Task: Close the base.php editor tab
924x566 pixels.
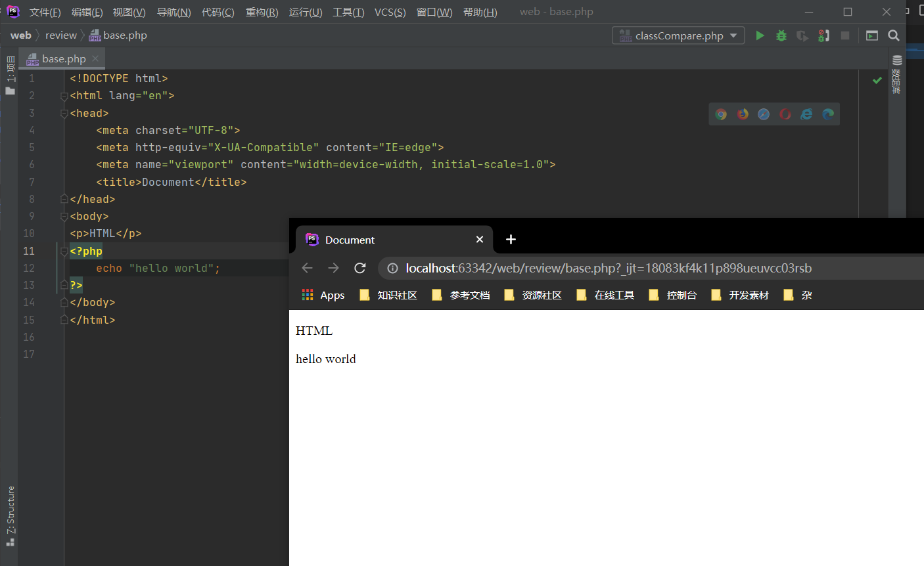Action: (x=95, y=58)
